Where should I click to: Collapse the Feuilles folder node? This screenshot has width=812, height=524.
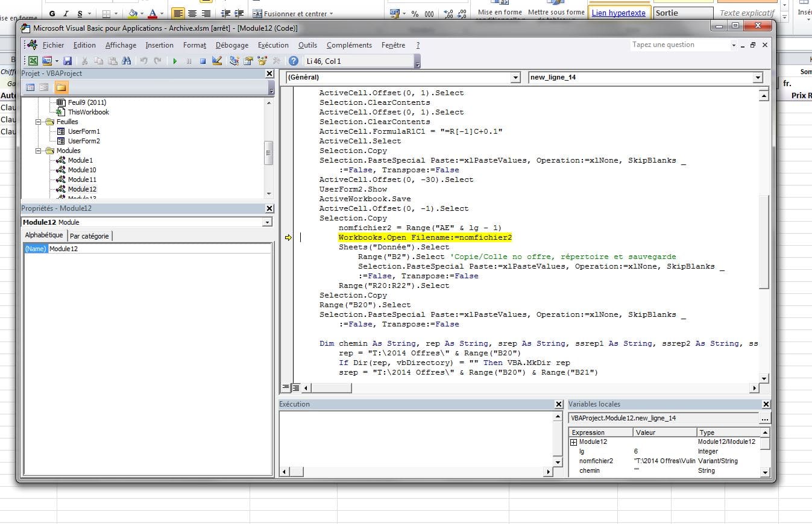[39, 122]
